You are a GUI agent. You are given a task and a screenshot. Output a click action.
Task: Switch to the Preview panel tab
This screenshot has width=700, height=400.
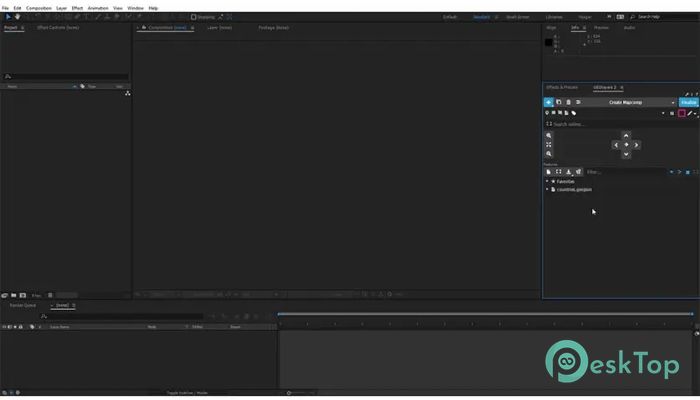[601, 28]
